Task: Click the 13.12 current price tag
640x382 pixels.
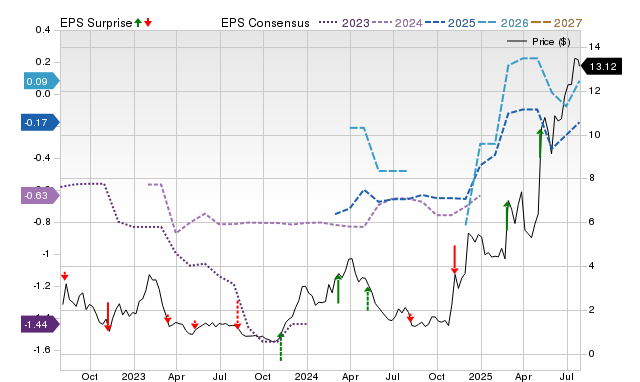Action: [x=601, y=67]
